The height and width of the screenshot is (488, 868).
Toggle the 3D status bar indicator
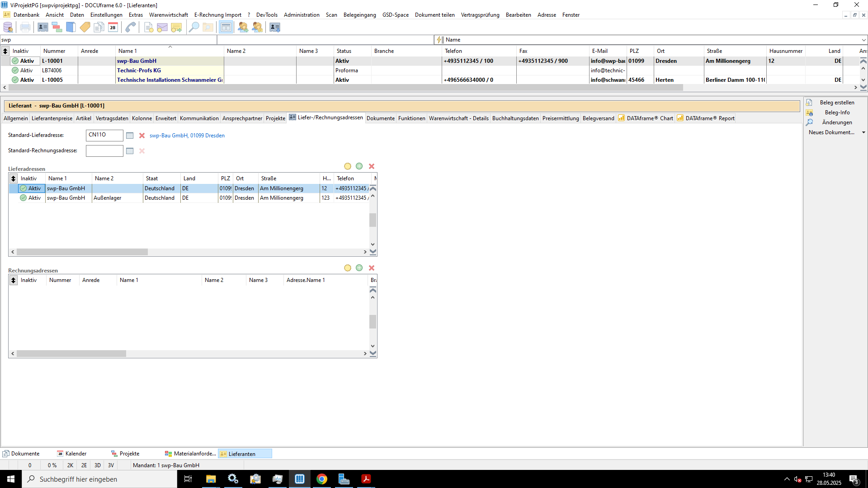tap(98, 465)
